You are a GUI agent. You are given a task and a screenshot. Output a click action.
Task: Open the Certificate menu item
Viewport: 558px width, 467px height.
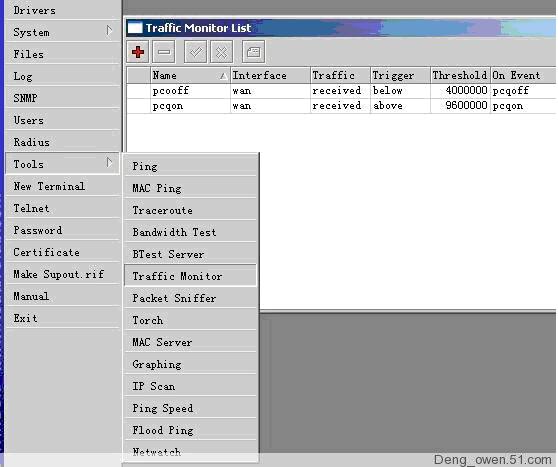(x=63, y=252)
